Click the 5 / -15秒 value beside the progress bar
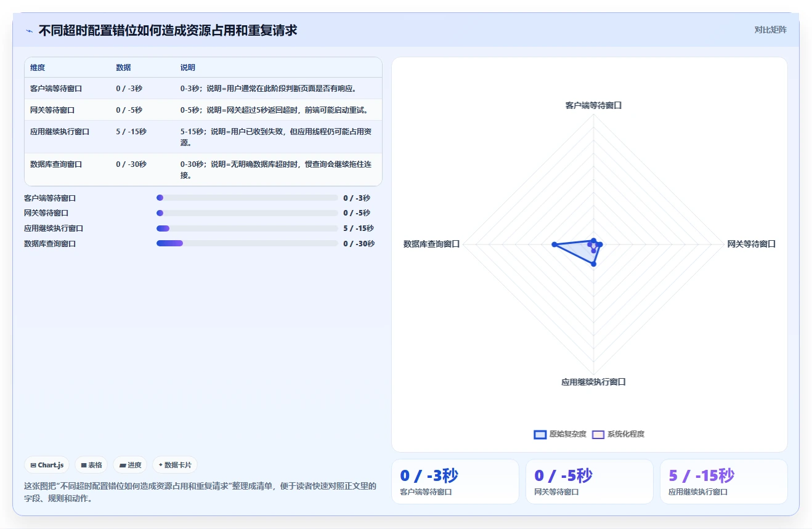 pos(359,228)
